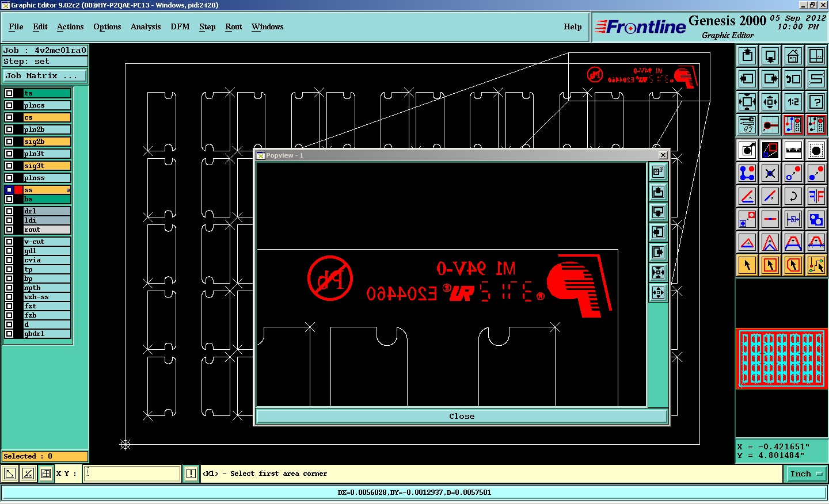Open the Analysis menu
This screenshot has height=504, width=829.
[146, 27]
